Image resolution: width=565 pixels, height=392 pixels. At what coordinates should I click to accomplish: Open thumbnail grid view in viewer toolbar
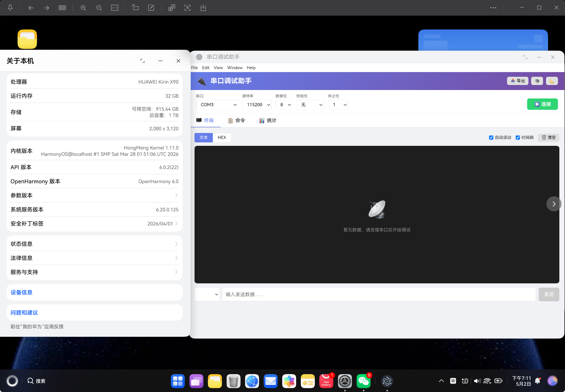[x=62, y=8]
